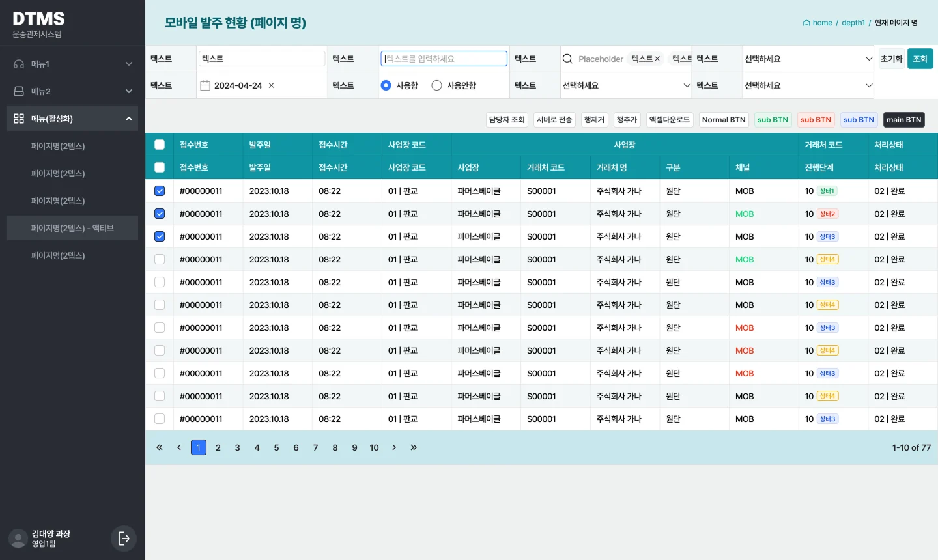Viewport: 938px width, 560px height.
Task: Open the calendar icon for date 2024-04-24
Action: coord(205,85)
